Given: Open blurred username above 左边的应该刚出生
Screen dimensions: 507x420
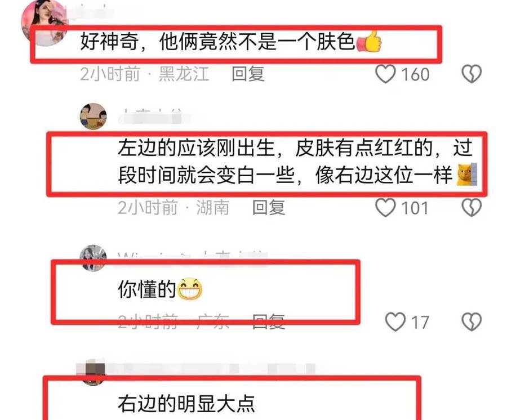Looking at the screenshot, I should (x=154, y=117).
